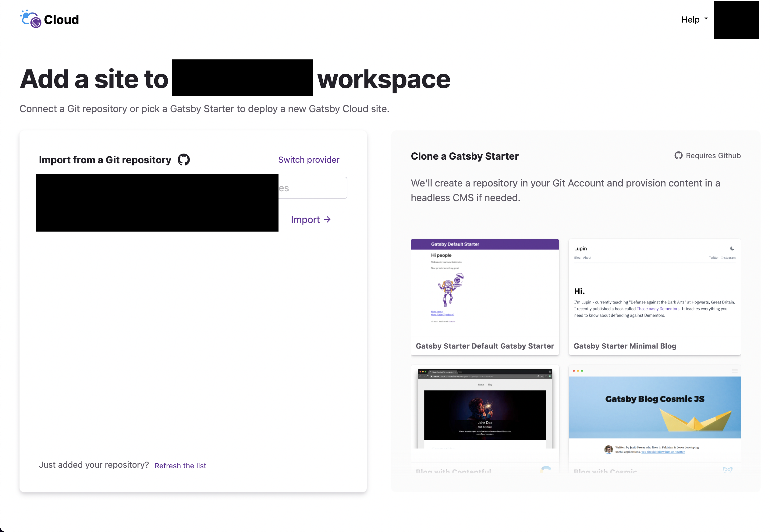The image size is (770, 532).
Task: Click the Help dropdown caret arrow
Action: point(706,19)
